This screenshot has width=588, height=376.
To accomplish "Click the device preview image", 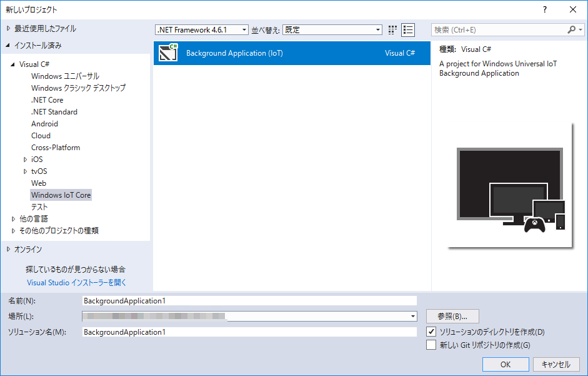I will [511, 186].
